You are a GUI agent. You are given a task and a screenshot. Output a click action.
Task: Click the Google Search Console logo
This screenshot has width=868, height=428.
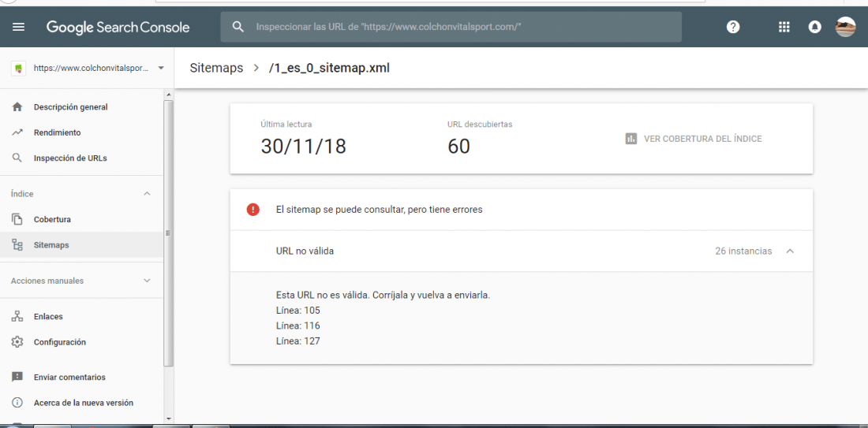click(x=118, y=27)
